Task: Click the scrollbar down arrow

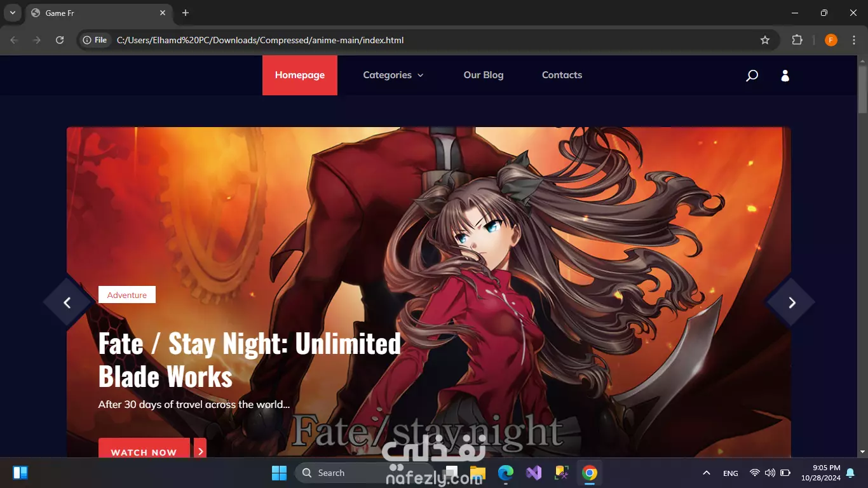Action: coord(862,452)
